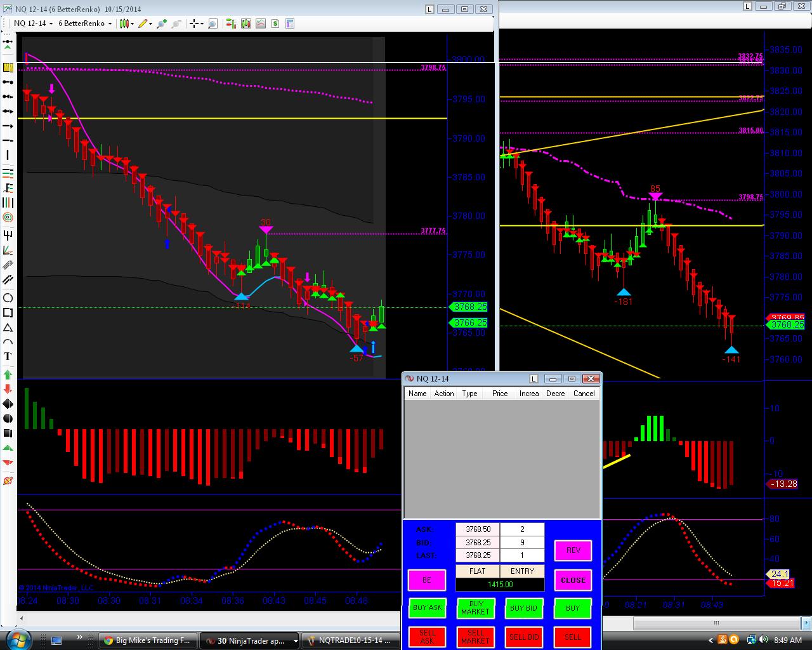Open the chart Properties icon

coord(290,23)
